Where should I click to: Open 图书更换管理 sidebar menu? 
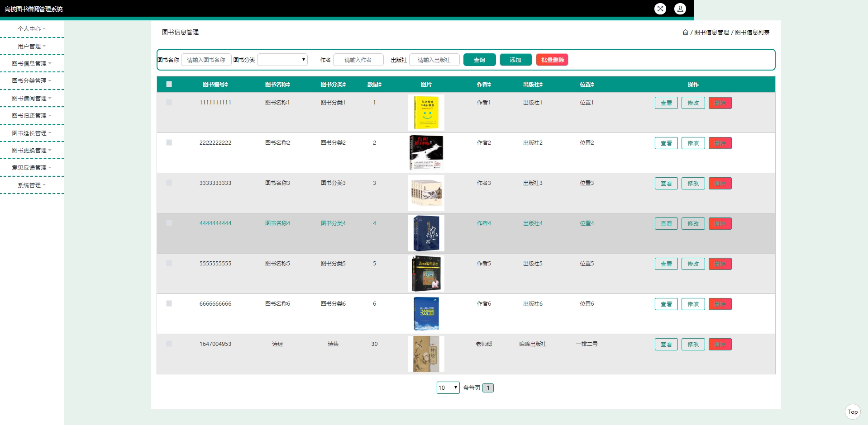coord(32,151)
